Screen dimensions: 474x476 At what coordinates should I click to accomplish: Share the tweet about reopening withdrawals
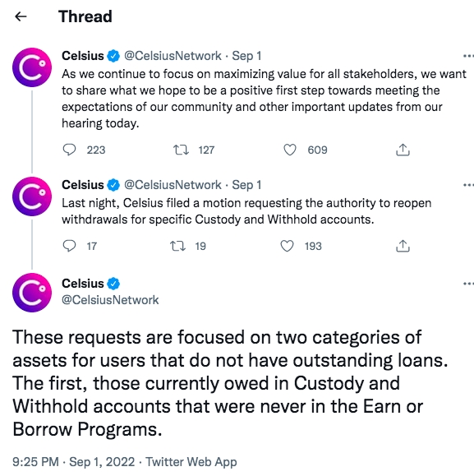(403, 246)
